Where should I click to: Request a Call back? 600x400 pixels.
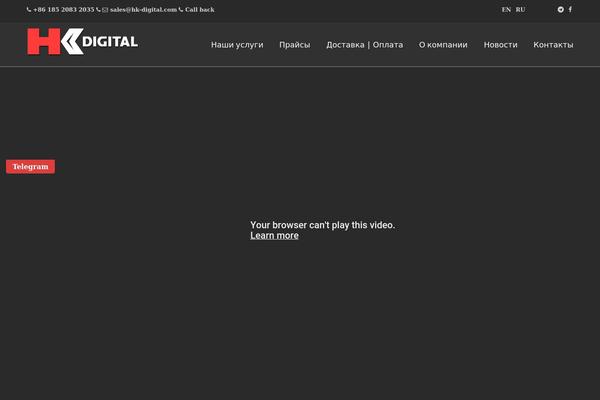click(x=200, y=10)
